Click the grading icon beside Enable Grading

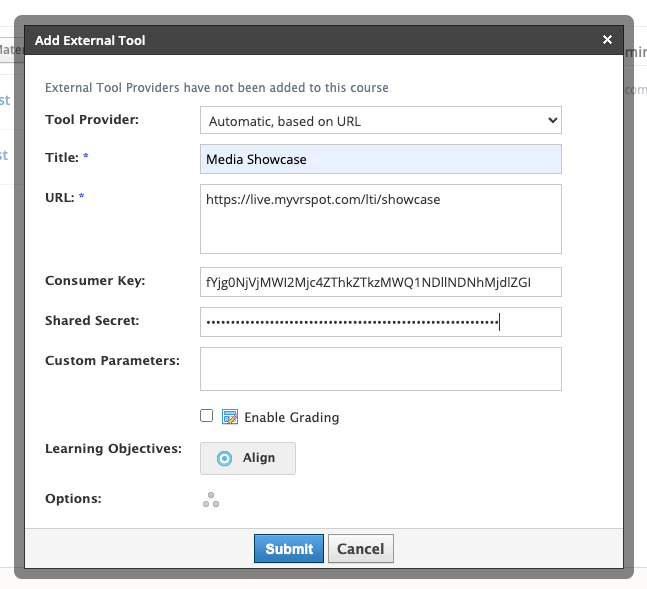[229, 417]
